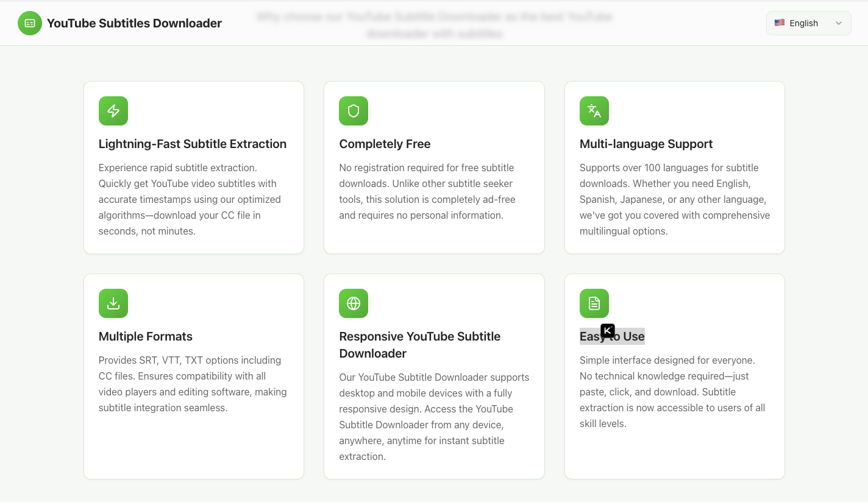Expand the language selector chevron arrow
868x502 pixels.
click(839, 23)
